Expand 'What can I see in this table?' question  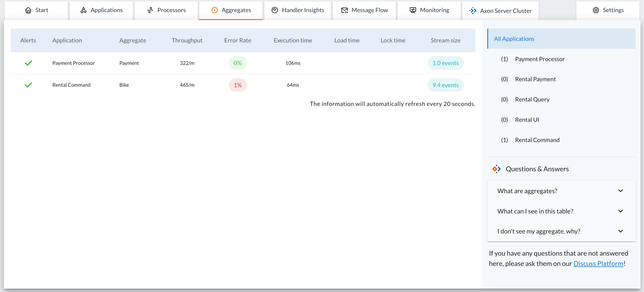point(560,211)
